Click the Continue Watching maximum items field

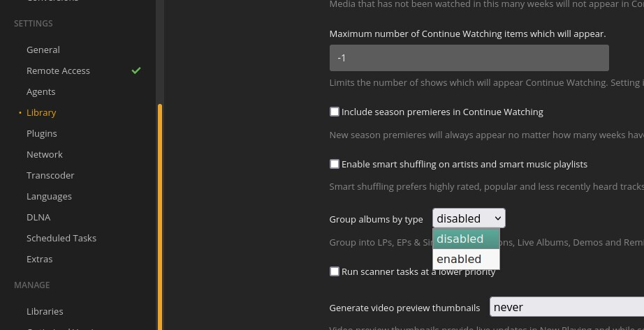(469, 58)
